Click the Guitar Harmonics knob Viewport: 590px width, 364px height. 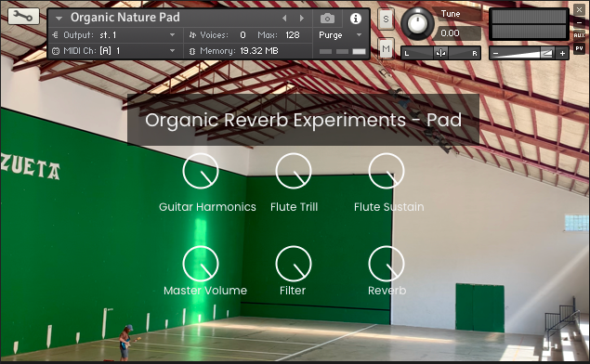click(201, 171)
